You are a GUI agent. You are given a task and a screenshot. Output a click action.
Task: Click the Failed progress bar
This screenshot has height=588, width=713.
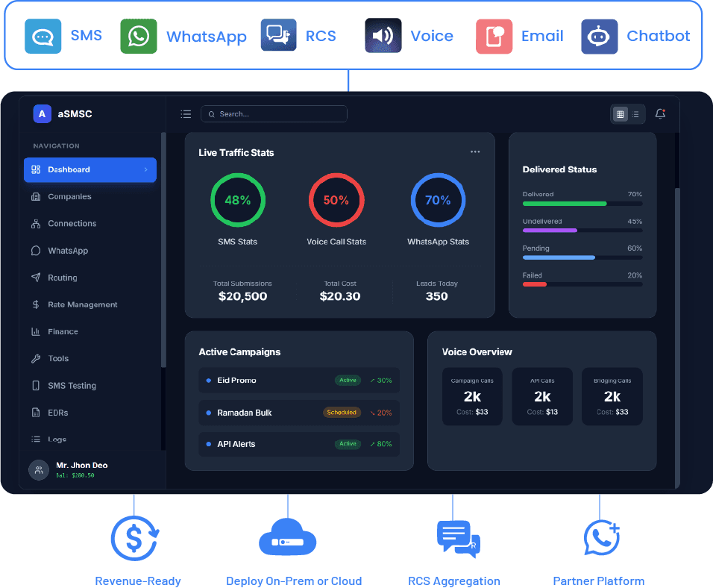click(582, 284)
